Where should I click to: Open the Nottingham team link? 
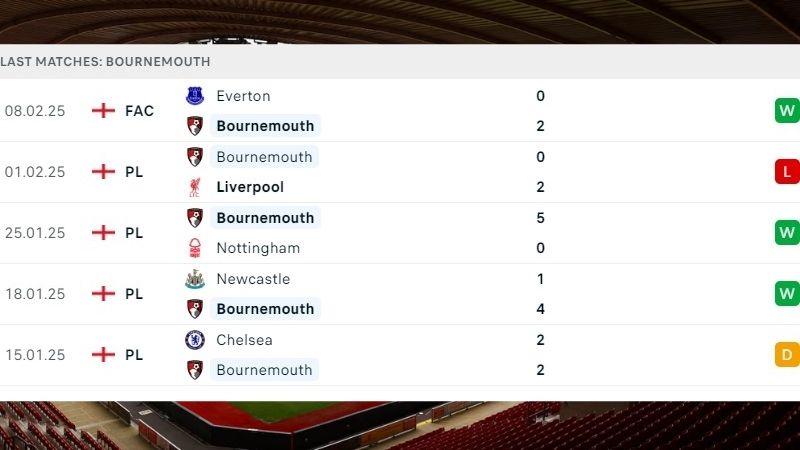coord(258,248)
